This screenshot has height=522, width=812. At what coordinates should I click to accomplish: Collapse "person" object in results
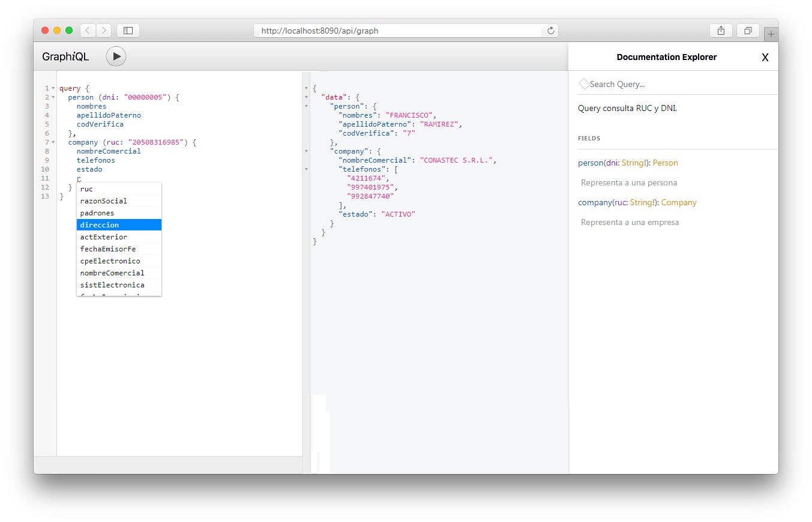click(307, 106)
